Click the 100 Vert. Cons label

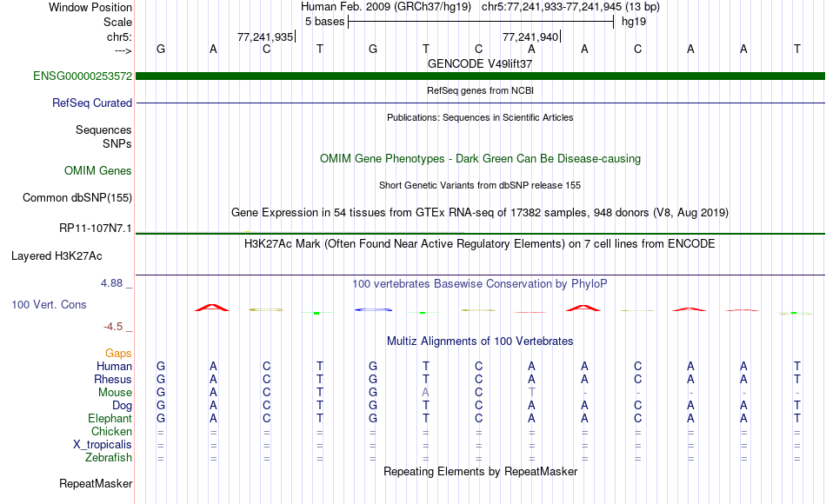click(x=49, y=304)
